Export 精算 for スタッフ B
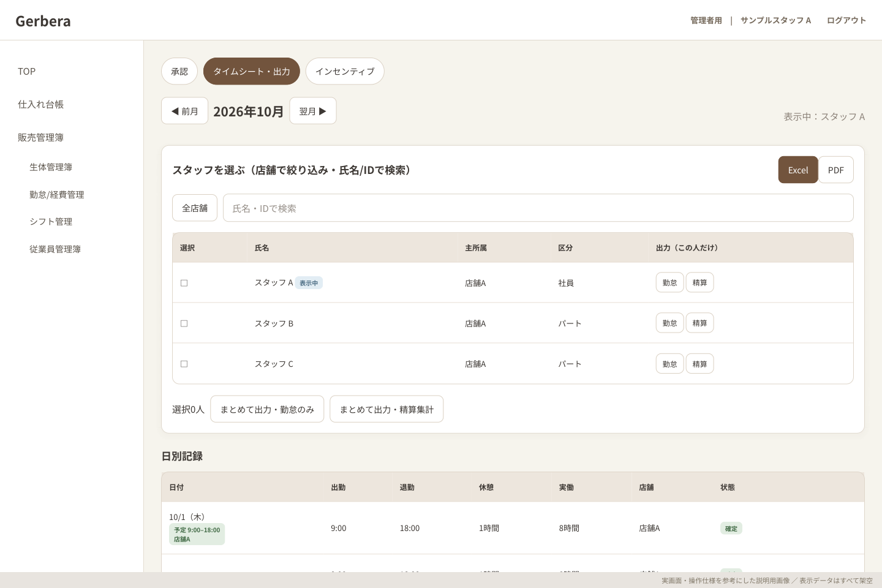This screenshot has height=588, width=882. pos(700,323)
